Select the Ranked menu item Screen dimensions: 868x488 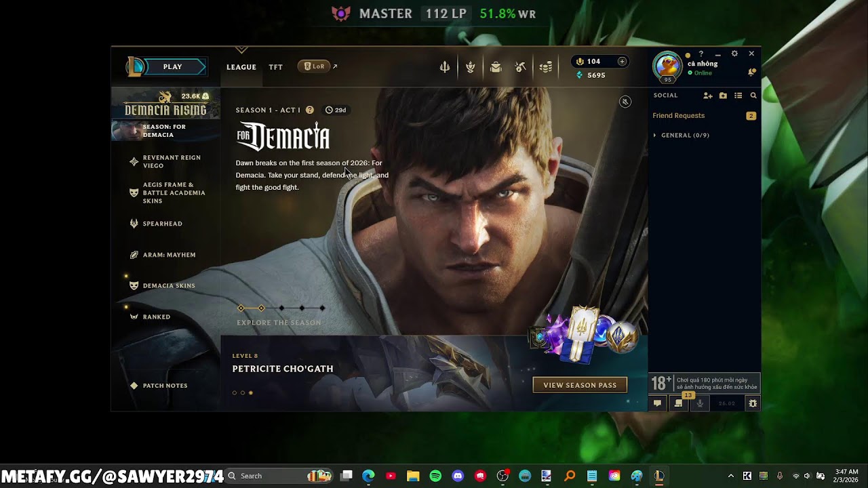click(x=150, y=317)
